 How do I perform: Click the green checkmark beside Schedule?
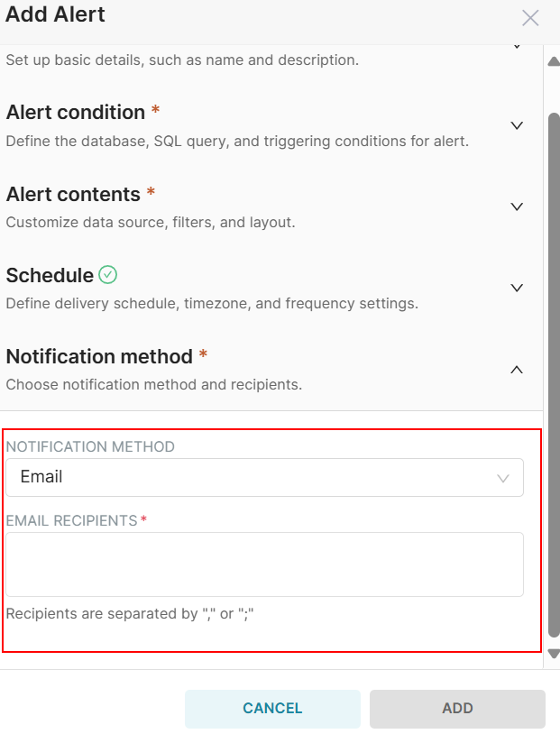tap(108, 275)
